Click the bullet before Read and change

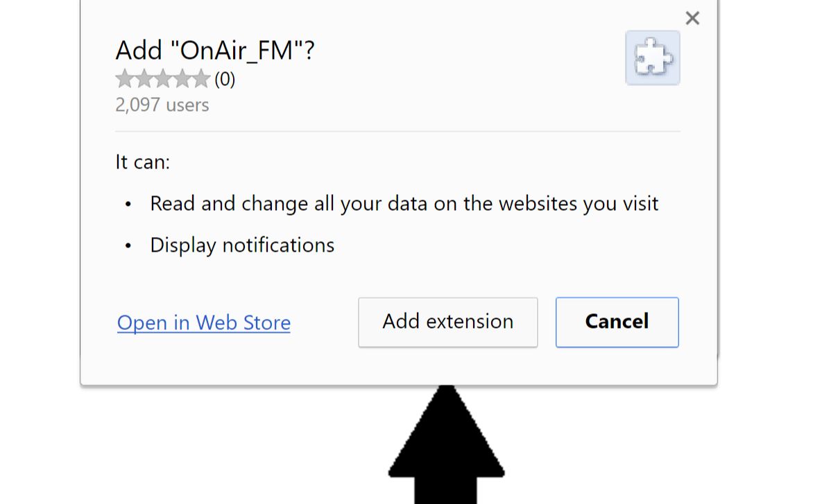tap(128, 205)
